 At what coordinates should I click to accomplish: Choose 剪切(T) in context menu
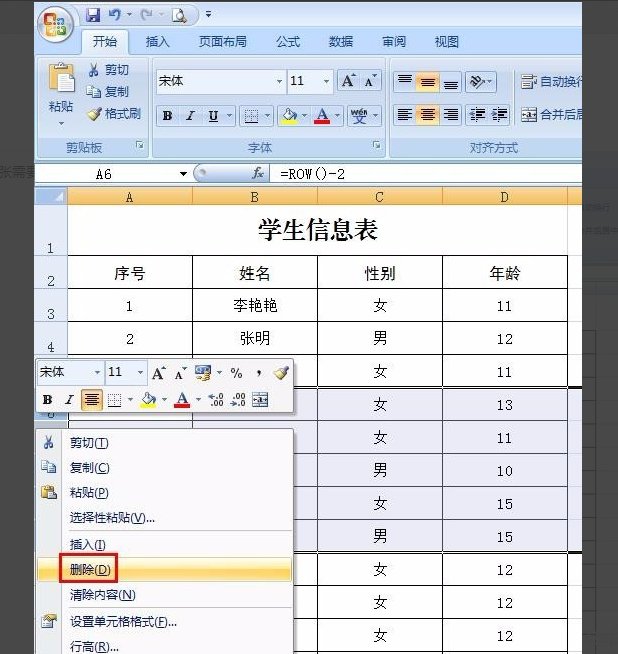[x=165, y=443]
